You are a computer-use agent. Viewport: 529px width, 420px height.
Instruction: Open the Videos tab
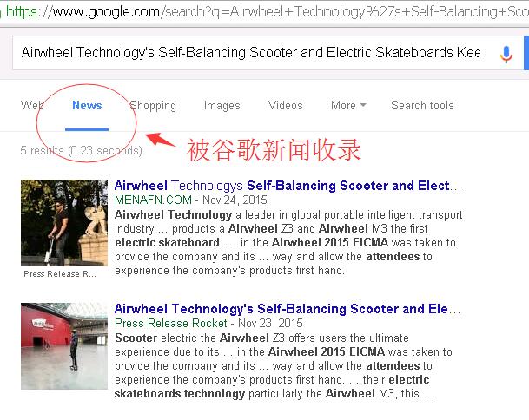coord(286,106)
